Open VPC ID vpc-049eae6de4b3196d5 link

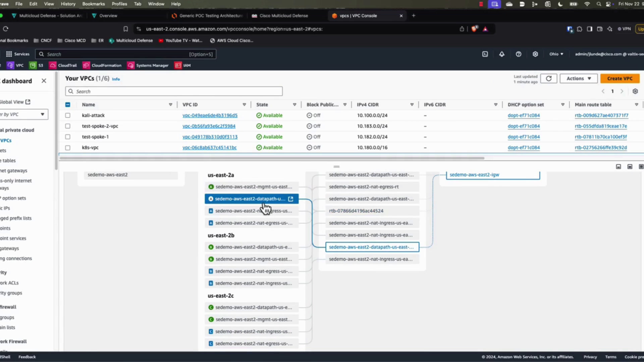point(210,115)
